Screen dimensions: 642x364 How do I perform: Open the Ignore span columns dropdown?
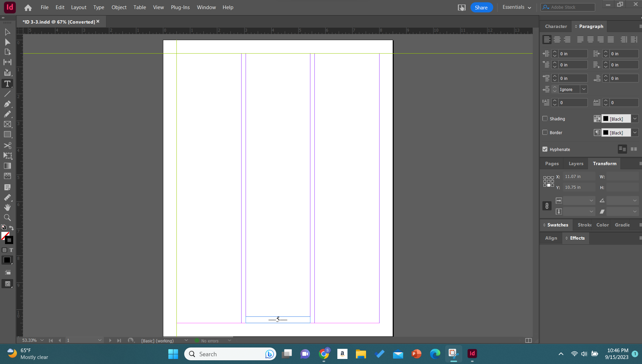584,89
